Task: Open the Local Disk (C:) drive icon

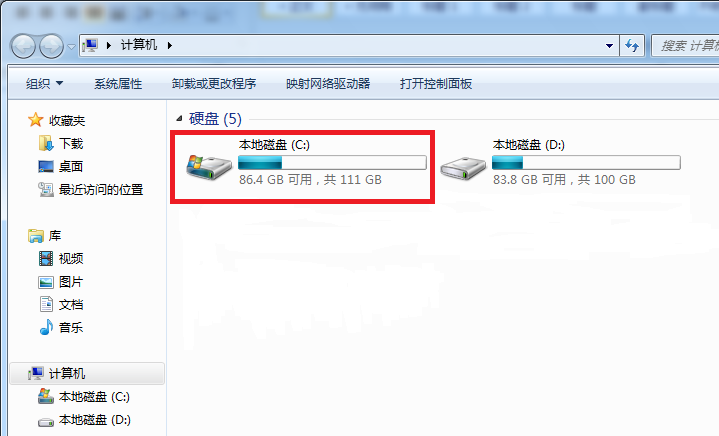Action: 209,167
